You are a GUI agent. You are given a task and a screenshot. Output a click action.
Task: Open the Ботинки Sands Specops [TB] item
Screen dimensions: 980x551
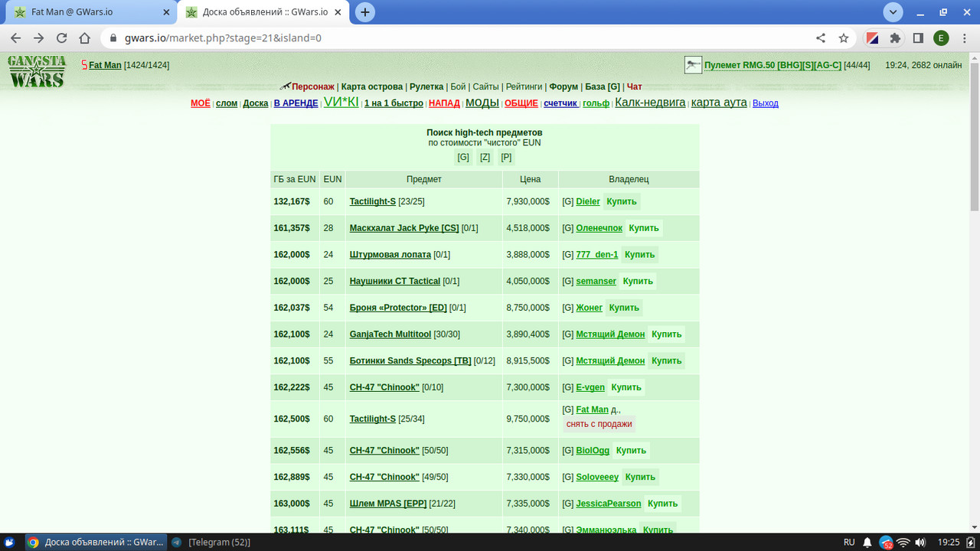tap(410, 360)
